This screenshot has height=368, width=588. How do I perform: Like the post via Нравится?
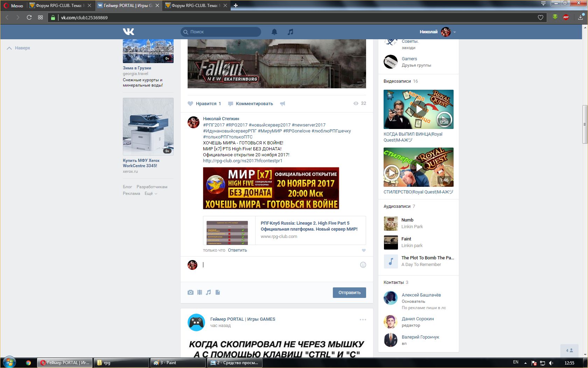pyautogui.click(x=204, y=103)
